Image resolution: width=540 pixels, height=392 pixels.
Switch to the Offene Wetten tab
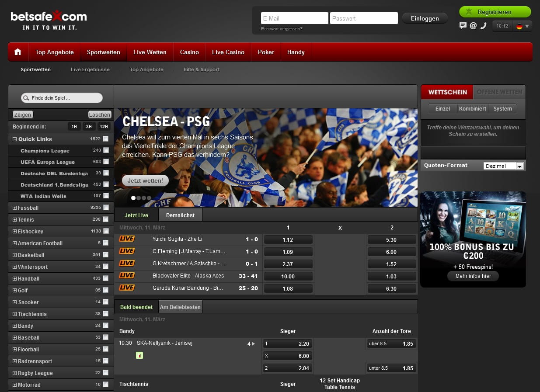499,92
